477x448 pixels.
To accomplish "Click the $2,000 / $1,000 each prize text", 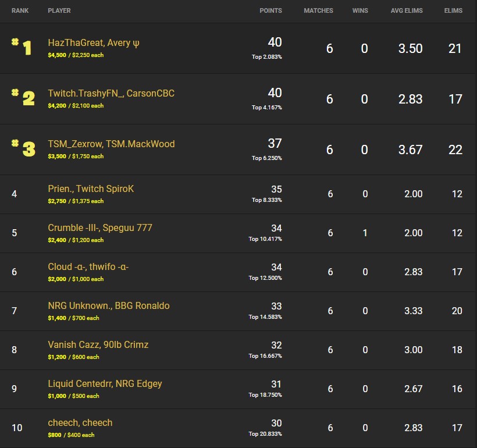I will 76,279.
